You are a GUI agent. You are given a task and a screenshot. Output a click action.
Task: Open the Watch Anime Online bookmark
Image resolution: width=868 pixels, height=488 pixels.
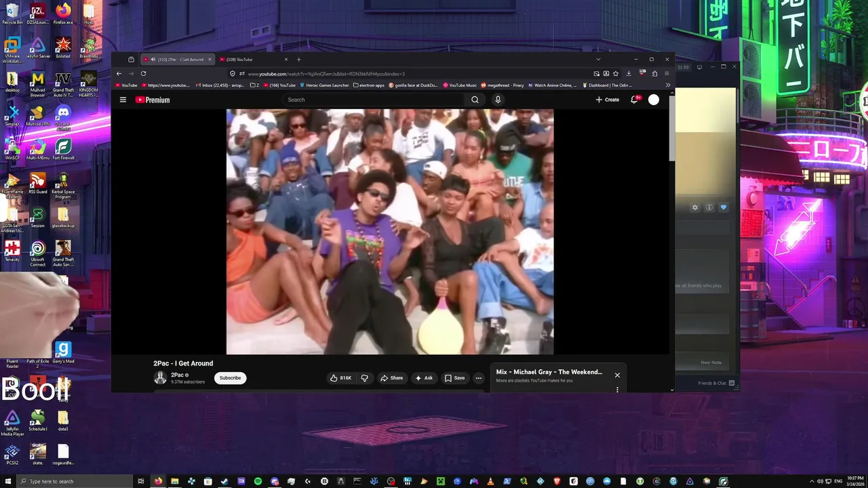552,85
